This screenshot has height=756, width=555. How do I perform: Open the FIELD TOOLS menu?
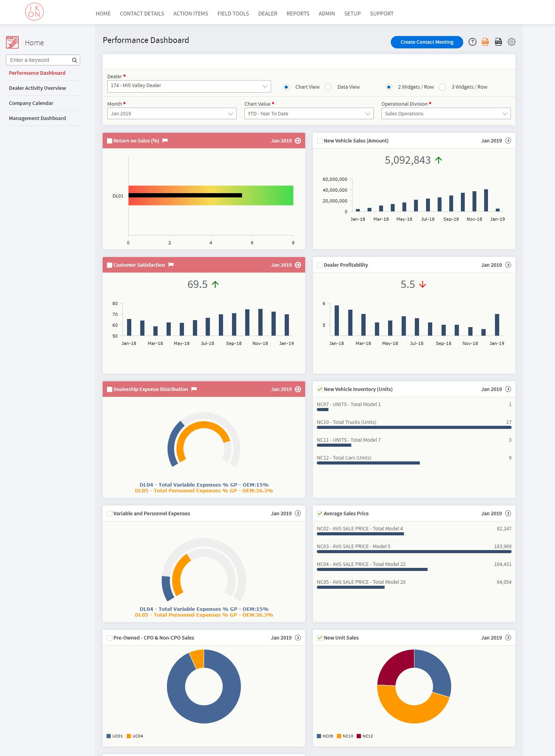[233, 14]
